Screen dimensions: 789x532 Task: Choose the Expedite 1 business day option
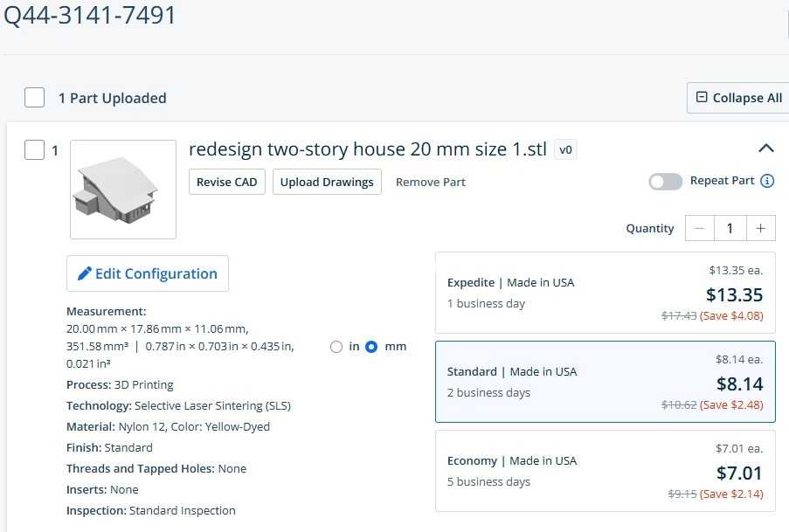[606, 293]
